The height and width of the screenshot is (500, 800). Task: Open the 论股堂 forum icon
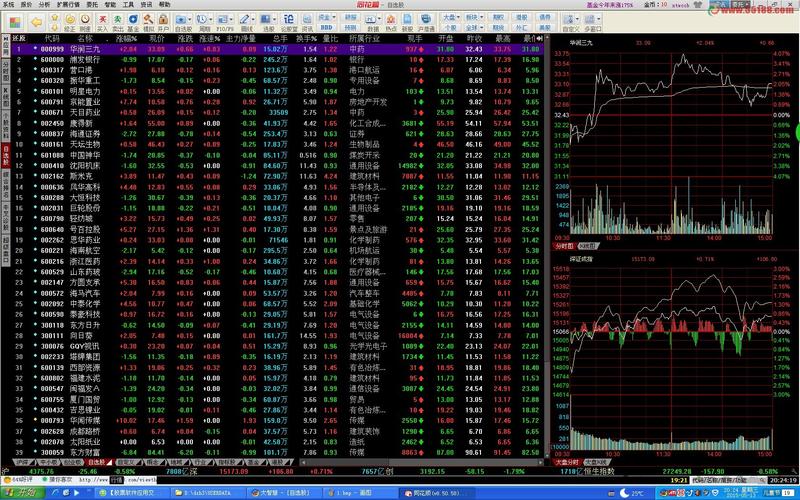(289, 21)
